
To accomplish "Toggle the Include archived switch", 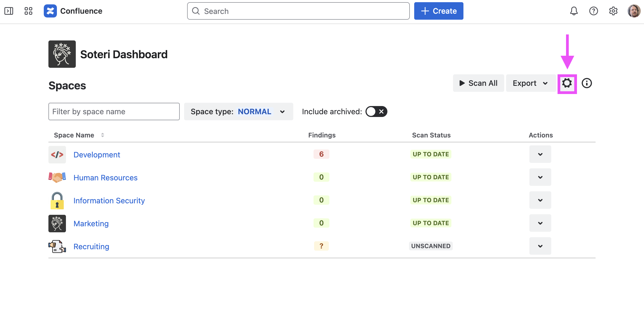I will (x=376, y=112).
